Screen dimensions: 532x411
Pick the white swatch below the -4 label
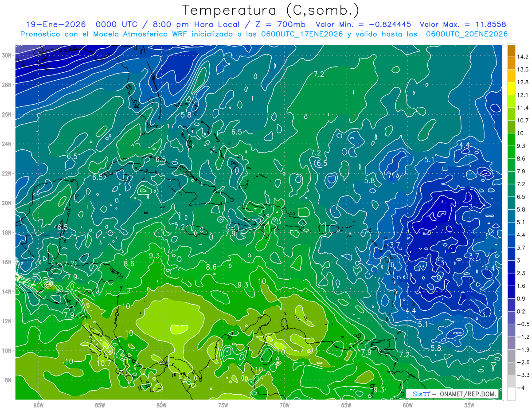click(511, 394)
